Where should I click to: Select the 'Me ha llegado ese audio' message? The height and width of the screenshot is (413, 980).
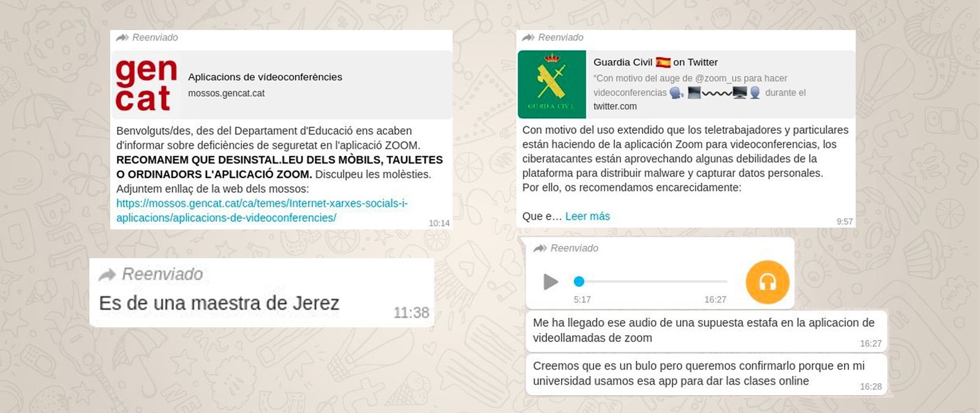coord(703,330)
